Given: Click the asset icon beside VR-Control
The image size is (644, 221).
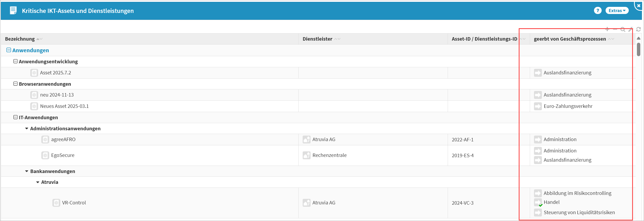Looking at the screenshot, I should (56, 203).
